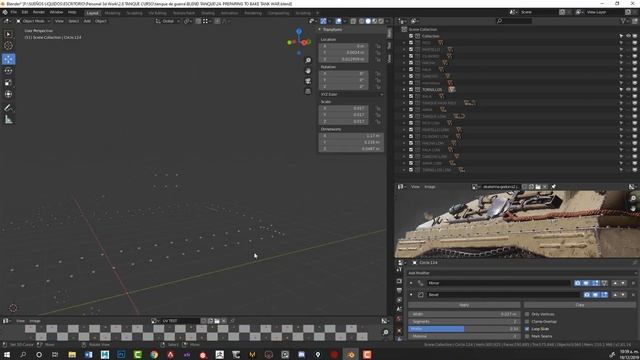640x360 pixels.
Task: Click the blue Z axis on the navigation gizmo
Action: [x=299, y=31]
